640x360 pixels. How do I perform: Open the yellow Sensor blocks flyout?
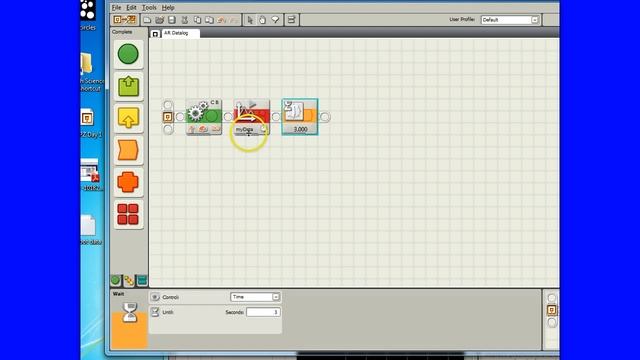click(x=128, y=118)
